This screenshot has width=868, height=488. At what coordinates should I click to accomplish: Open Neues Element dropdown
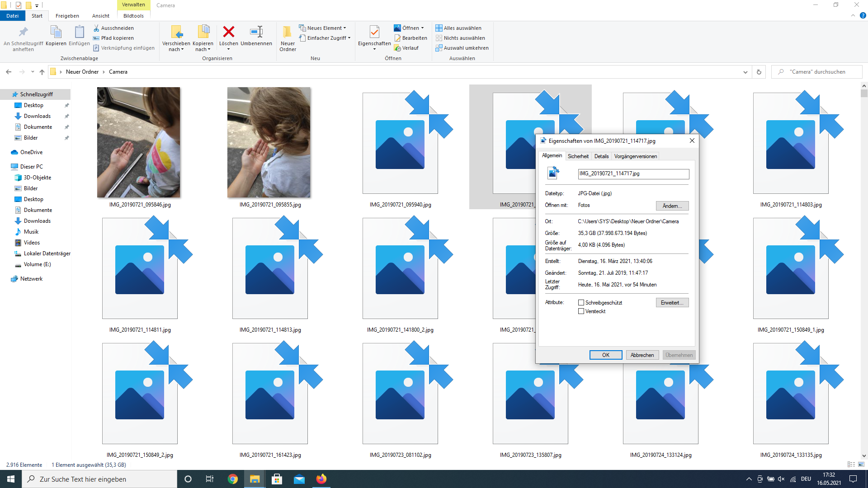pos(322,28)
